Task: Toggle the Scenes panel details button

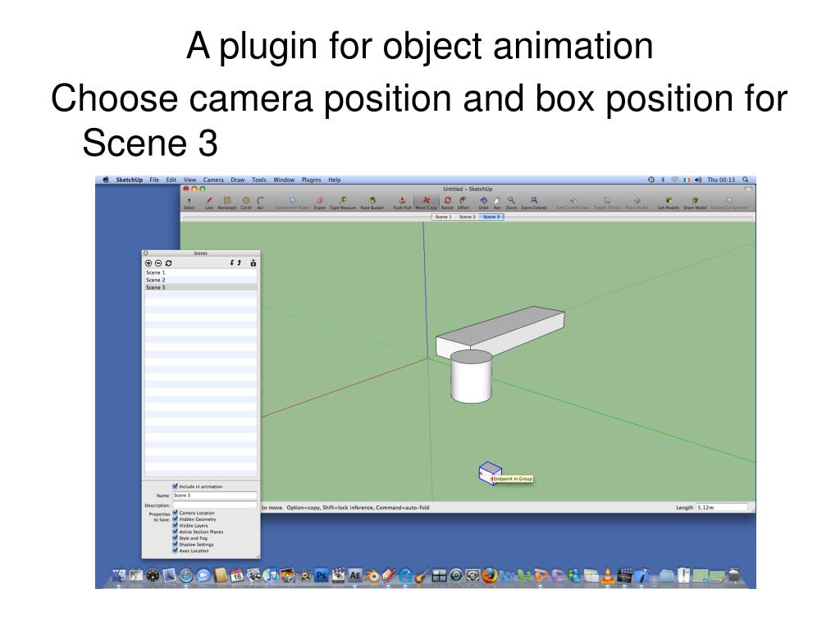Action: (x=253, y=263)
